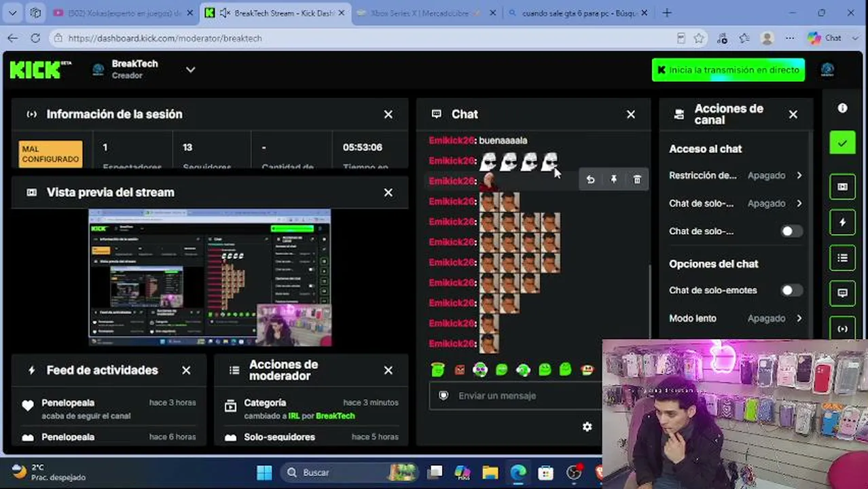Close the Vista previa del stream panel
This screenshot has width=868, height=489.
coord(388,192)
